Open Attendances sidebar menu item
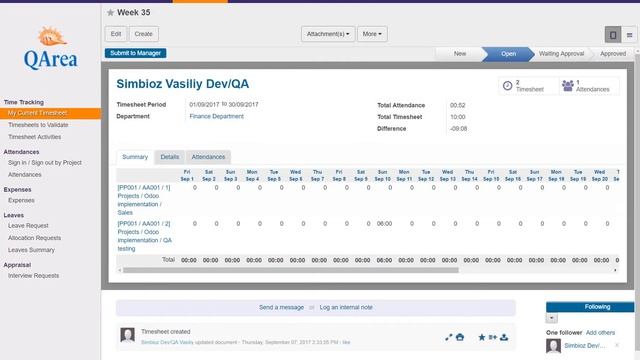The image size is (640, 360). coord(25,175)
